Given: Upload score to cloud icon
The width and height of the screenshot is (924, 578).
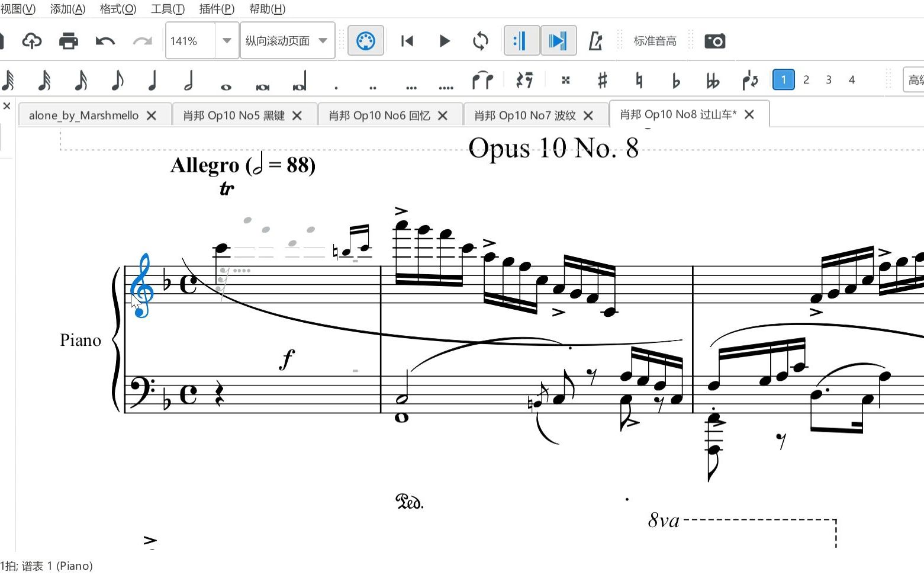Looking at the screenshot, I should [x=32, y=41].
